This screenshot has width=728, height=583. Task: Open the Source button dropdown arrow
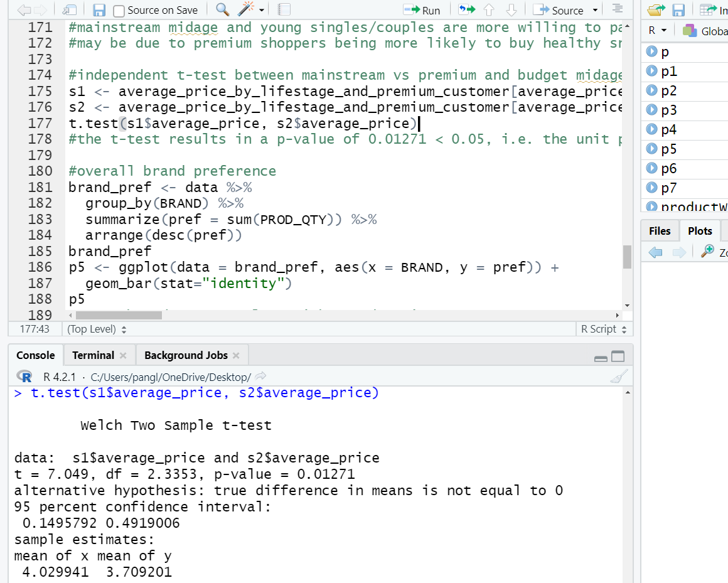coord(595,10)
